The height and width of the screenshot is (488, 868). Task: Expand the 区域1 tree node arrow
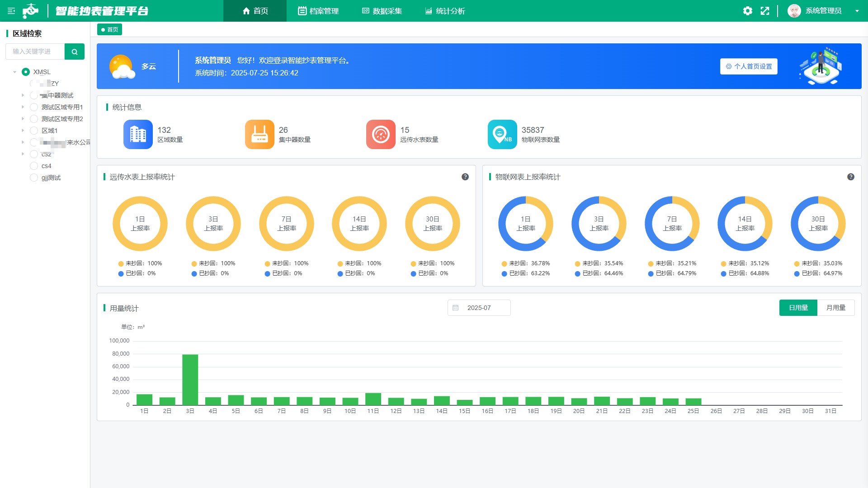[23, 131]
